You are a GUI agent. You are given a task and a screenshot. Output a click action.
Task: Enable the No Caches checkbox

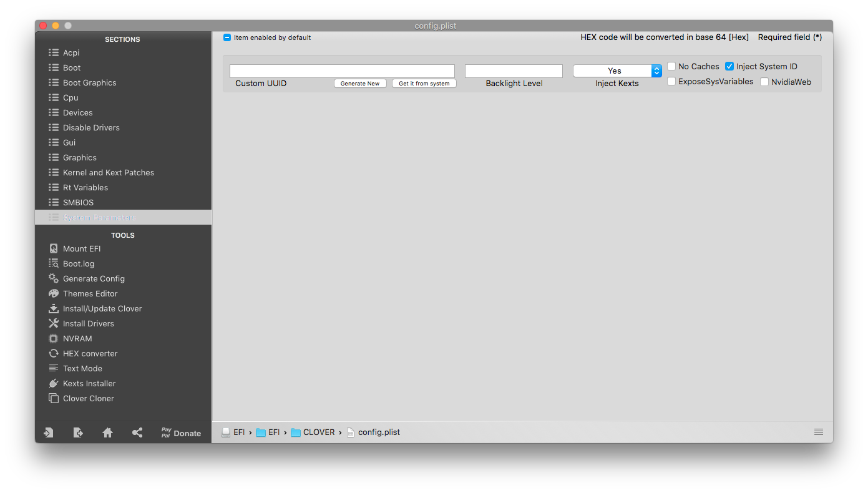click(671, 66)
